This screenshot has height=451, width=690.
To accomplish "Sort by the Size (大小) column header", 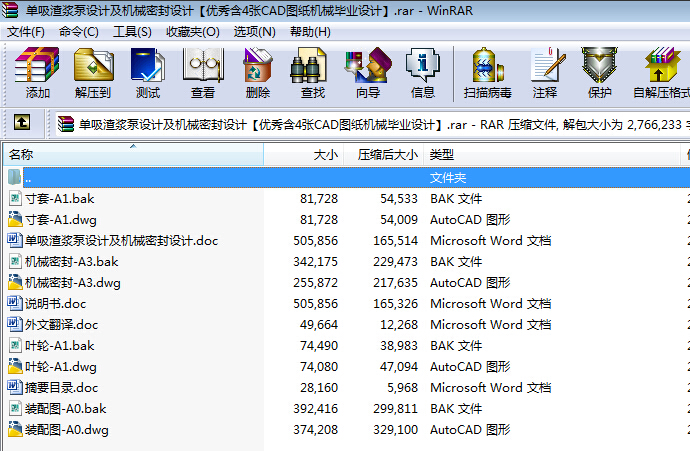I will [x=304, y=154].
